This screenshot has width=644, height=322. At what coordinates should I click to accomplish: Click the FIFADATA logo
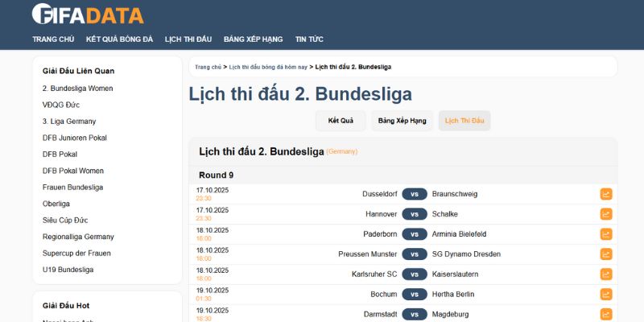(87, 14)
